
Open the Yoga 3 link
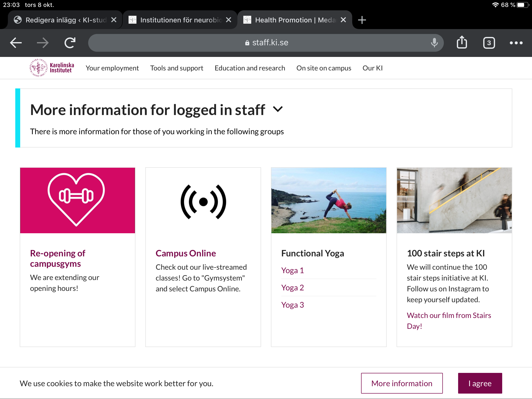pos(293,305)
